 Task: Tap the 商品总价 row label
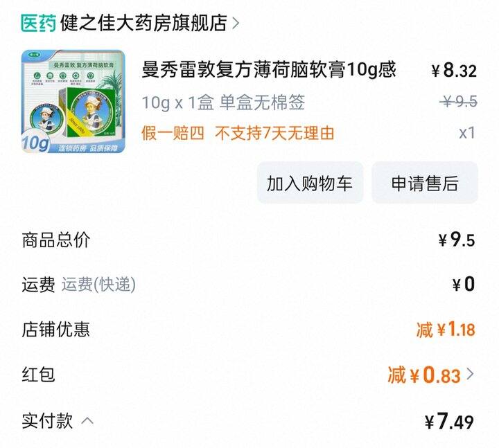[x=55, y=240]
